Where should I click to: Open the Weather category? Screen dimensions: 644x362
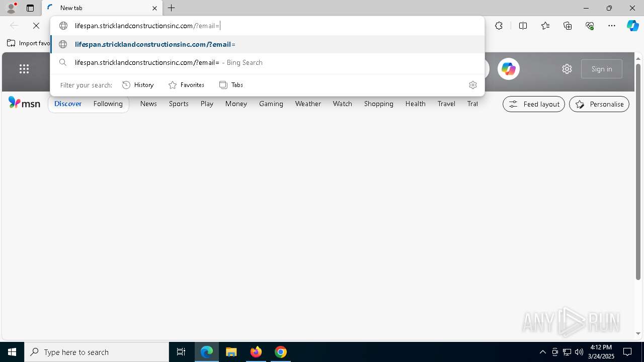(308, 104)
